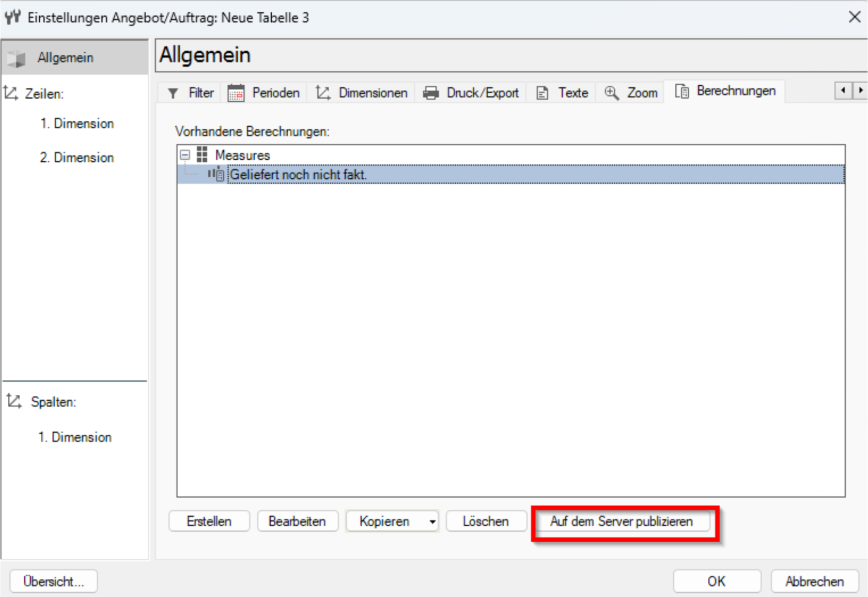Viewport: 868px width, 597px height.
Task: Click the icon beside 'Geliefert noch nicht fakt.'
Action: 216,174
